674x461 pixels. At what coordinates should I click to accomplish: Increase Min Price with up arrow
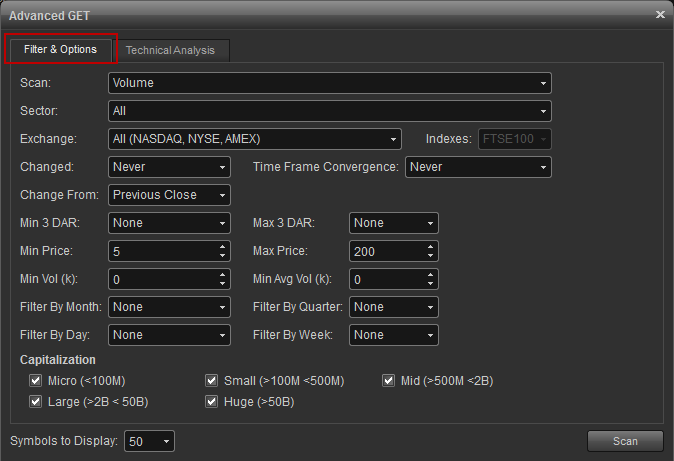coord(222,247)
